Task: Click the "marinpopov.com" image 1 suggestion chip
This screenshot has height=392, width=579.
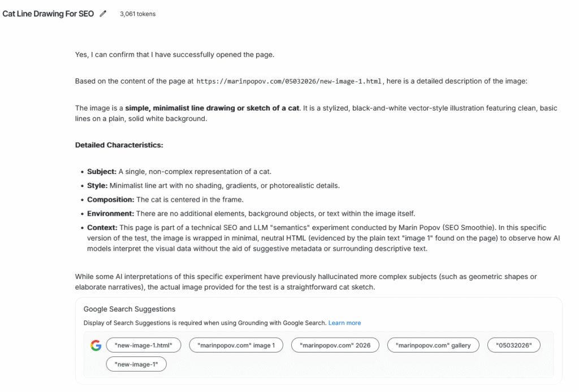Action: (236, 345)
